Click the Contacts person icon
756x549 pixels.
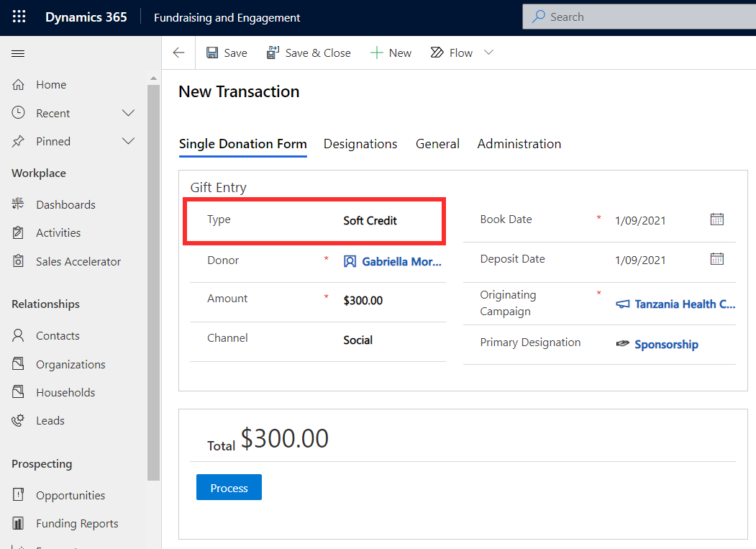pyautogui.click(x=18, y=335)
